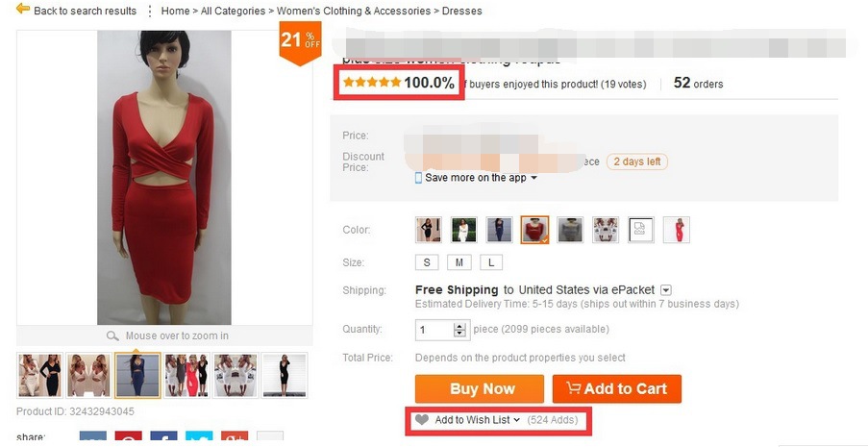
Task: Expand the 'Save more on the app' menu
Action: pos(533,178)
